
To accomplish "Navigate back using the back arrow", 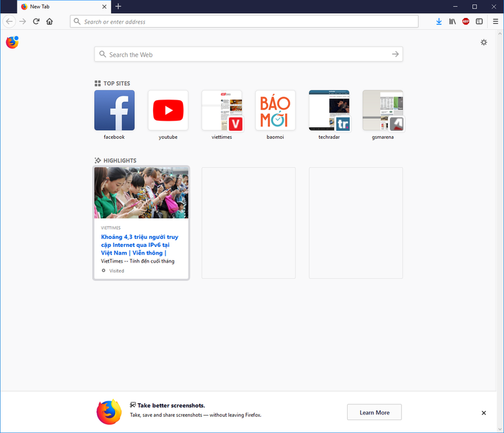I will (9, 21).
